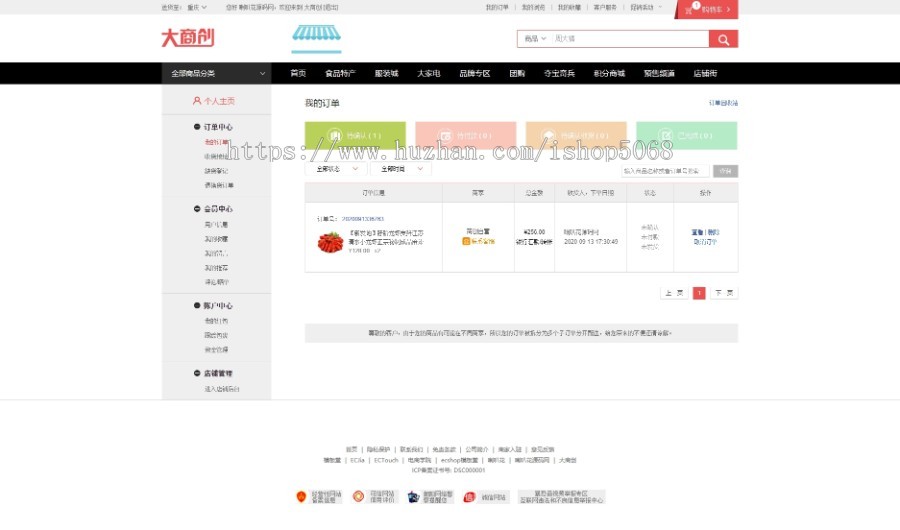This screenshot has width=900, height=530.
Task: Open 大家电 in the navigation bar
Action: (x=428, y=73)
